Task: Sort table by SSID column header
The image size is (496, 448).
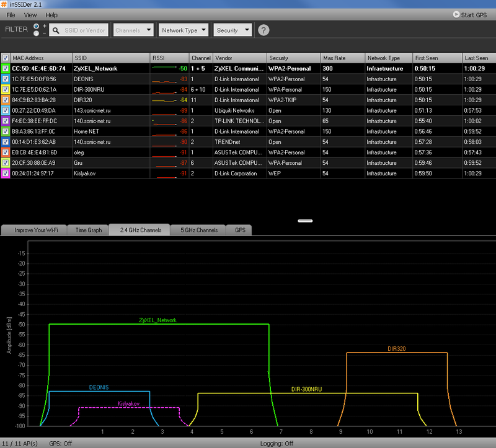Action: click(111, 58)
